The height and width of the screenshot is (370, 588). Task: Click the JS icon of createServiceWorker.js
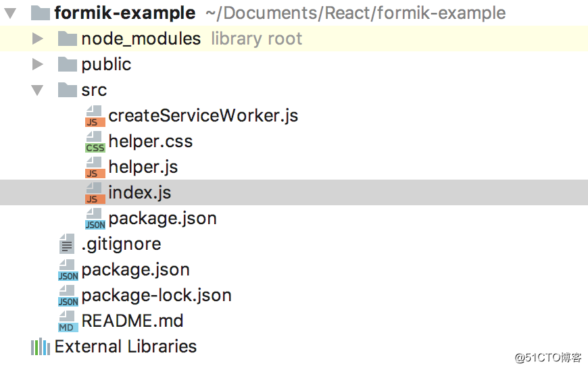95,115
